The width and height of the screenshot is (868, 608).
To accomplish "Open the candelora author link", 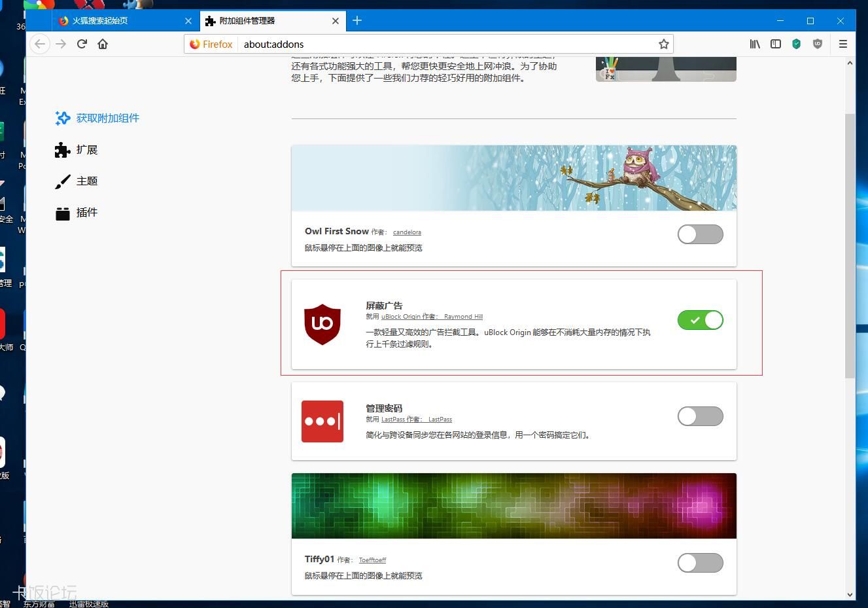I will (407, 232).
